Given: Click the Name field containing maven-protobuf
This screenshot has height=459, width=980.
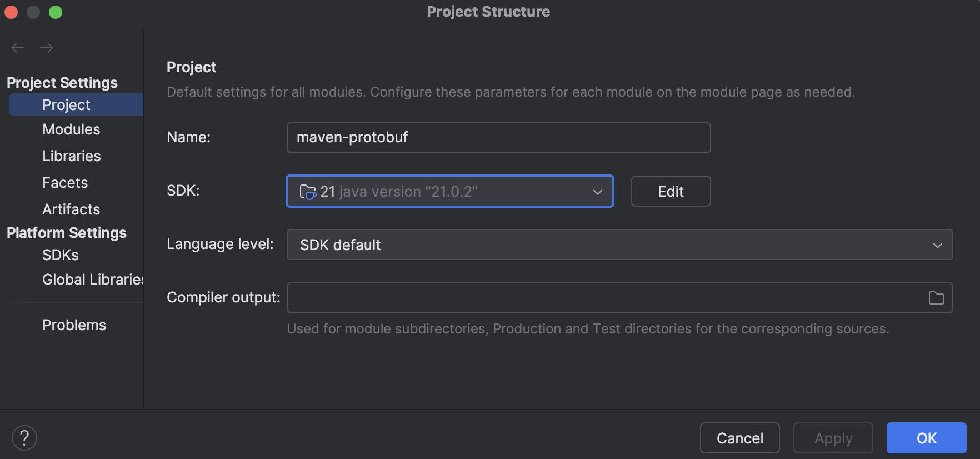Looking at the screenshot, I should click(x=498, y=137).
